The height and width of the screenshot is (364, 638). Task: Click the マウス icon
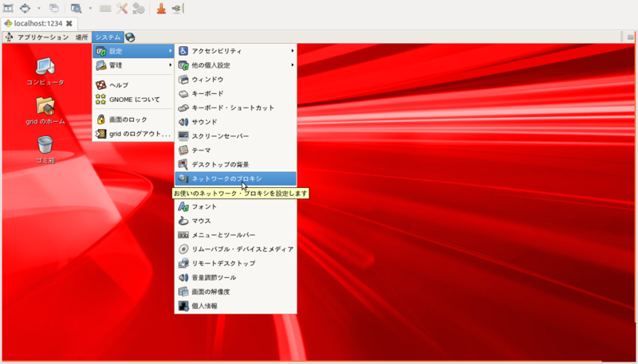coord(183,221)
